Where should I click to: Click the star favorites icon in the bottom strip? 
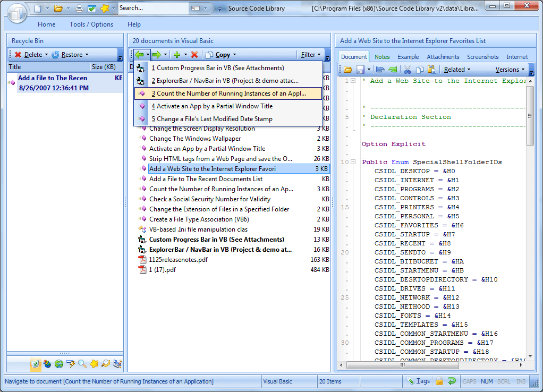[94, 364]
